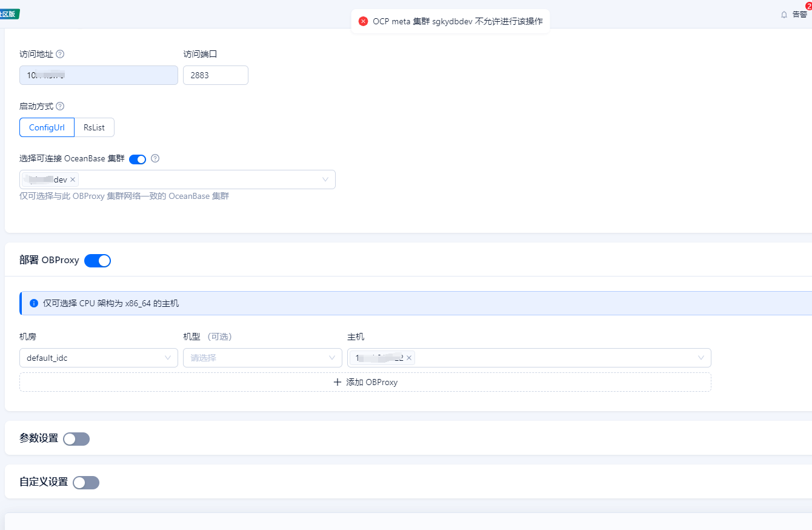
Task: Select the RsList startup mode
Action: pos(94,127)
